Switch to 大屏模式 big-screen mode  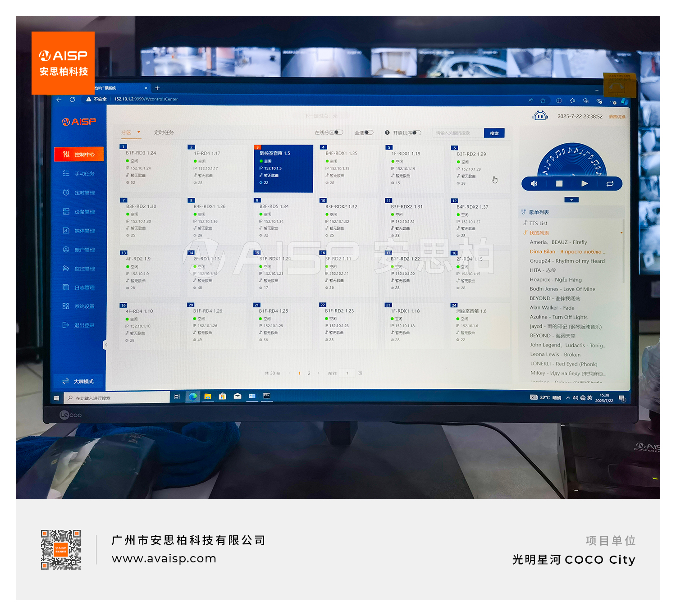coord(78,381)
